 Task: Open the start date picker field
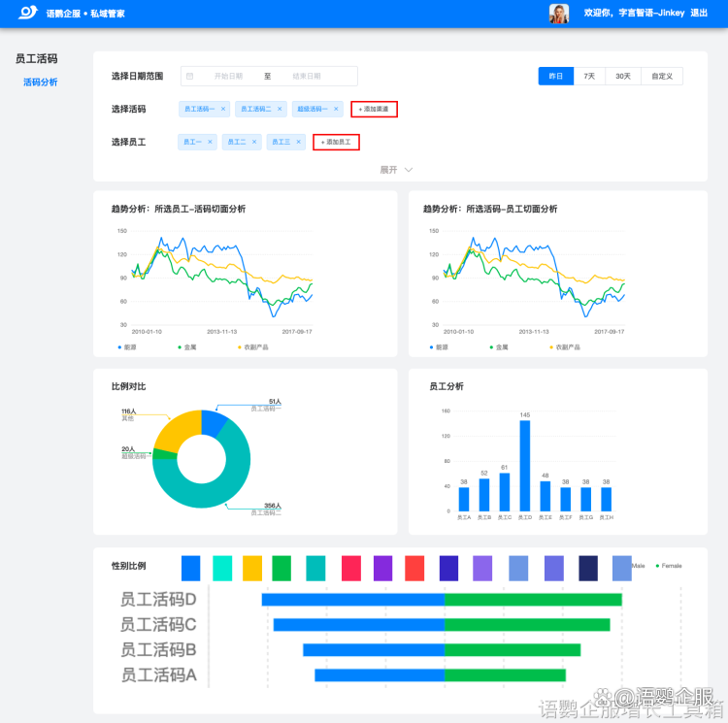pos(228,76)
